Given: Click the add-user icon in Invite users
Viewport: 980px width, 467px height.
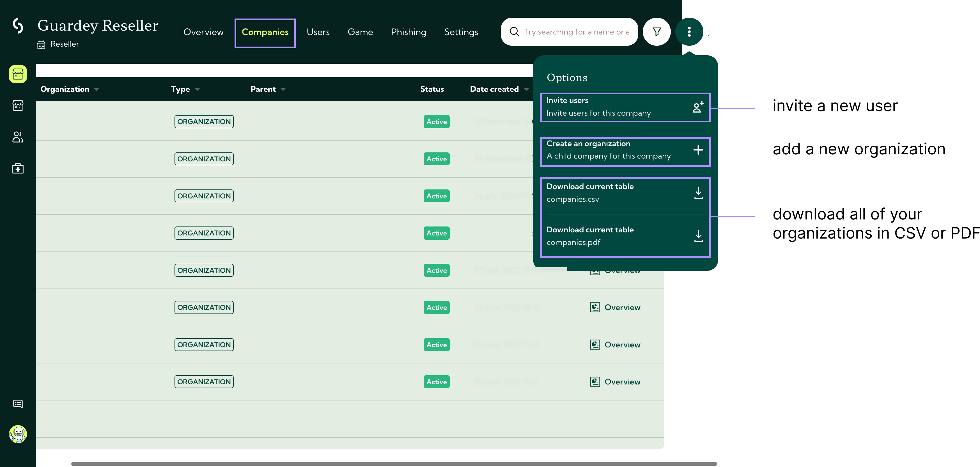Looking at the screenshot, I should (x=698, y=107).
